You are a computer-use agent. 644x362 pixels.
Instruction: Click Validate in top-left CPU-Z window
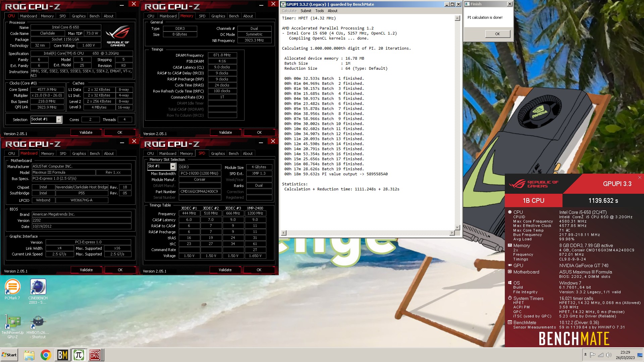coord(86,132)
